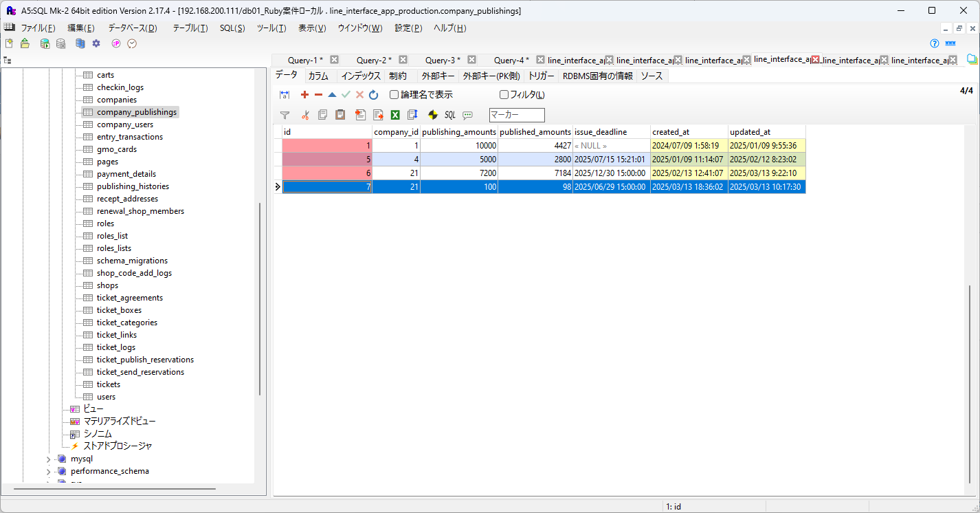This screenshot has width=980, height=513.
Task: Select the publishing_histories table in tree
Action: point(133,186)
